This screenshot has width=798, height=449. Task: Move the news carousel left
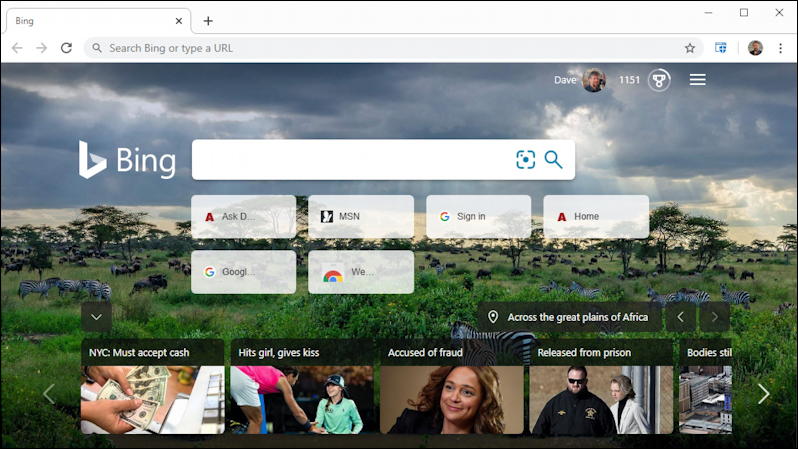tap(49, 394)
